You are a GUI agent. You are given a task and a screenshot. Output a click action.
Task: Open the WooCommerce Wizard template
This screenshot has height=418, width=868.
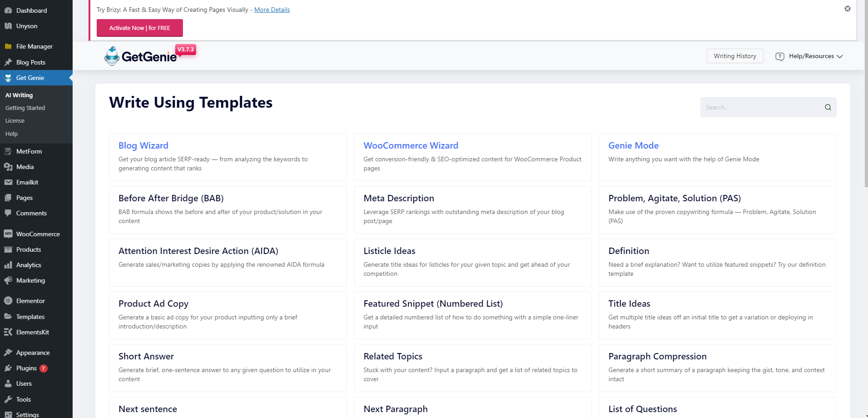tap(473, 157)
